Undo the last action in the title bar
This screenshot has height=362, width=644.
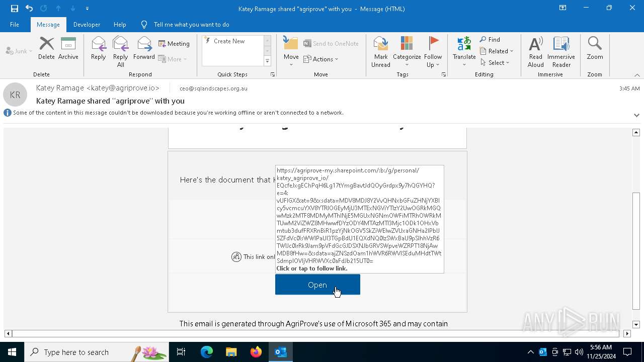coord(29,9)
